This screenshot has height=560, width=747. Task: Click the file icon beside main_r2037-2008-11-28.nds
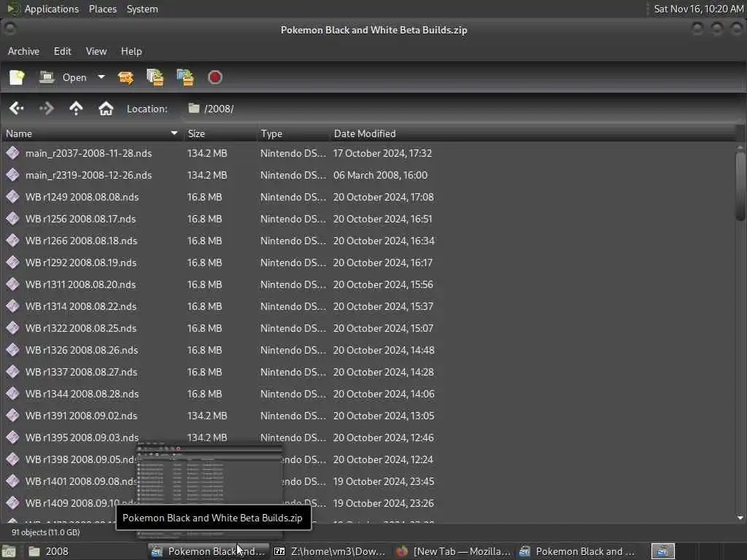point(13,153)
